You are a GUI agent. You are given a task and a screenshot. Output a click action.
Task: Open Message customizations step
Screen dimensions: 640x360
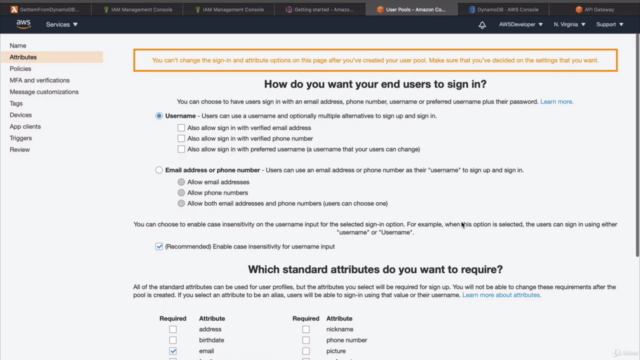44,92
